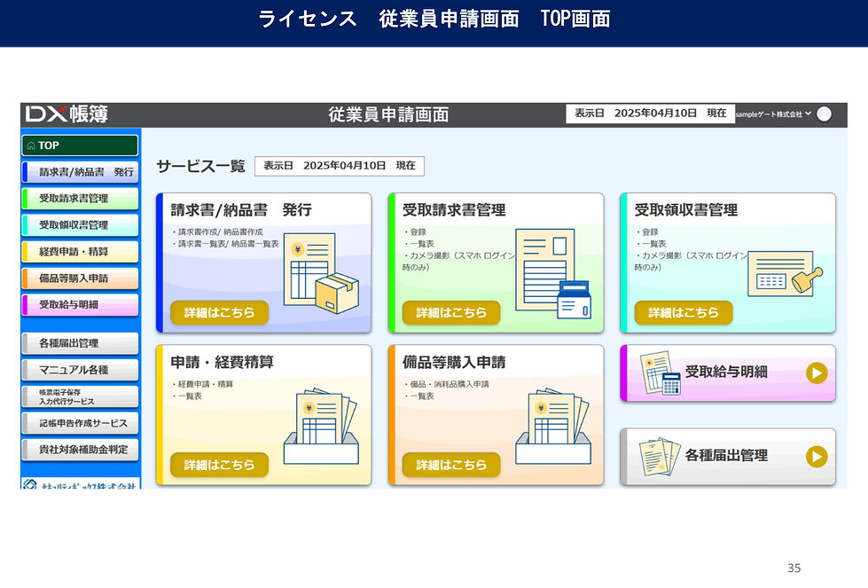Screen dimensions: 868x588
Task: Click the invoice and box illustration icon
Action: [x=321, y=273]
